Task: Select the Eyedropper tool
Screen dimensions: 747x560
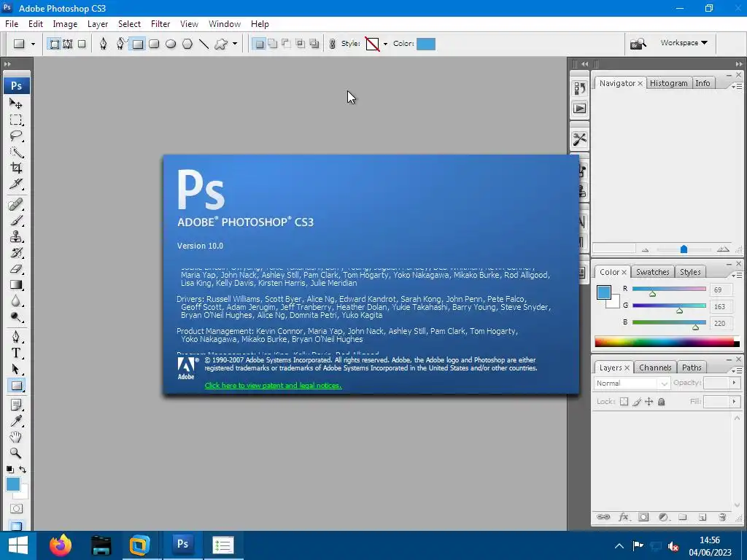Action: click(x=16, y=421)
